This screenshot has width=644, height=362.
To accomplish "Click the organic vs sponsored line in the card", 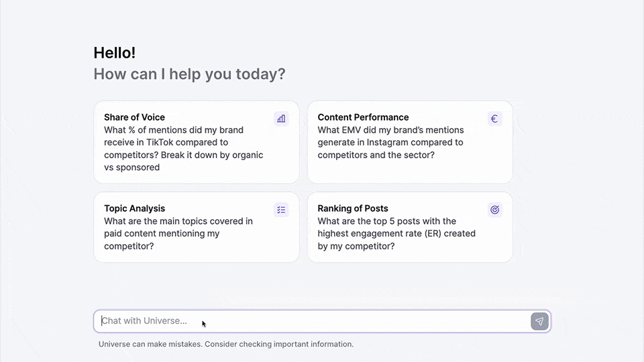I will (x=132, y=168).
